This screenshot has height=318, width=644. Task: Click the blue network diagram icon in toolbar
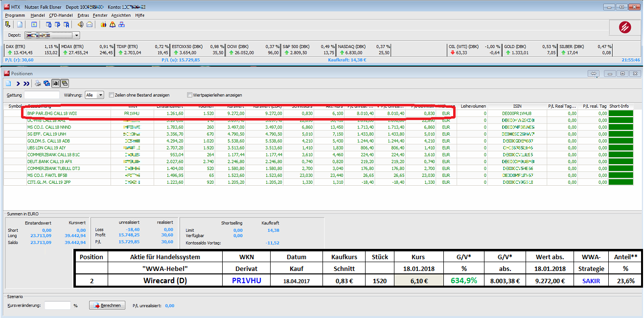point(121,24)
